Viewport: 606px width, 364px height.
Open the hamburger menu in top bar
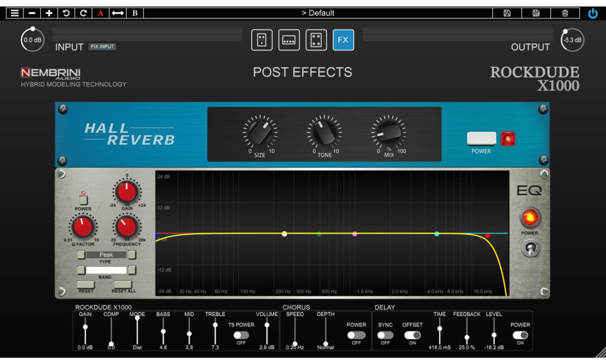point(15,13)
